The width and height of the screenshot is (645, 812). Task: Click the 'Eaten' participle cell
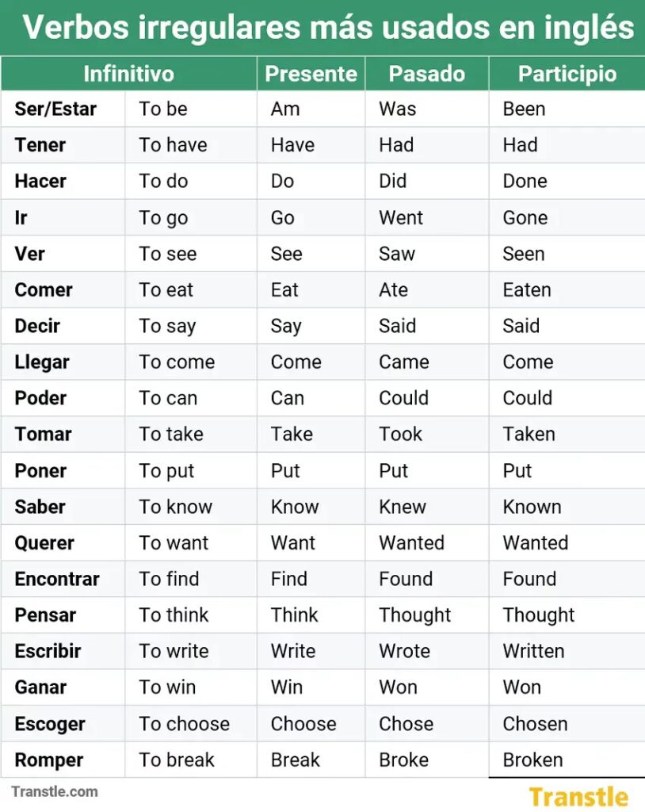[x=527, y=289]
